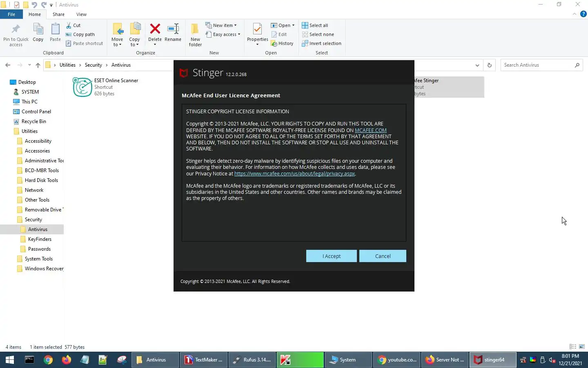Viewport: 588px width, 368px height.
Task: Click Cancel in the Stinger dialog
Action: tap(383, 256)
